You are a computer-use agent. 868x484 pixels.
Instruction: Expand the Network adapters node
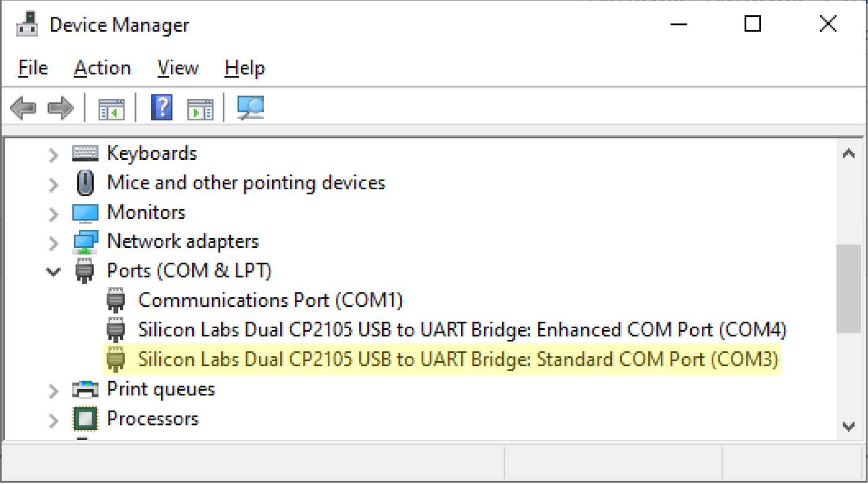pos(53,243)
